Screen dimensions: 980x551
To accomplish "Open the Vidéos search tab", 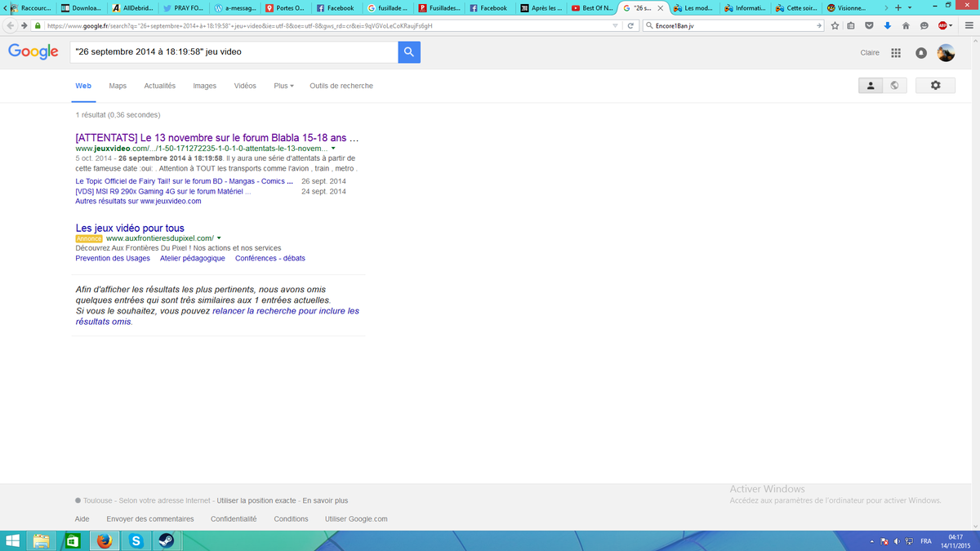I will 245,86.
